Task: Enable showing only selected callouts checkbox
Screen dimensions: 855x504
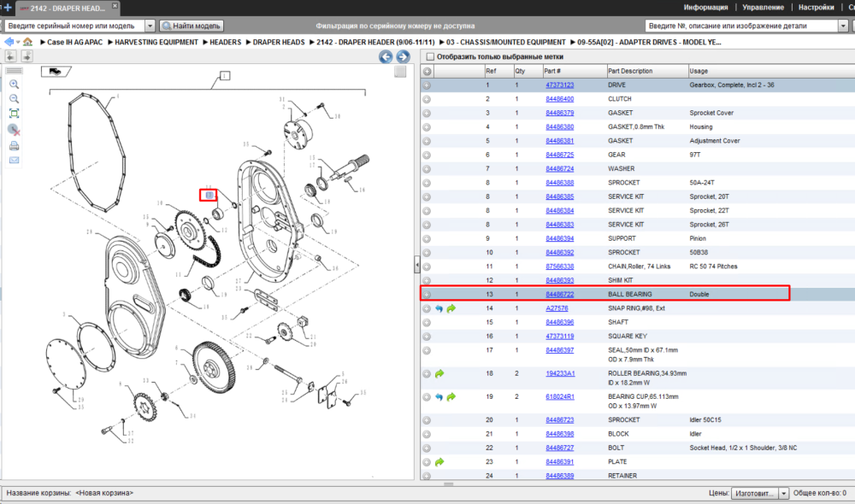Action: point(430,56)
